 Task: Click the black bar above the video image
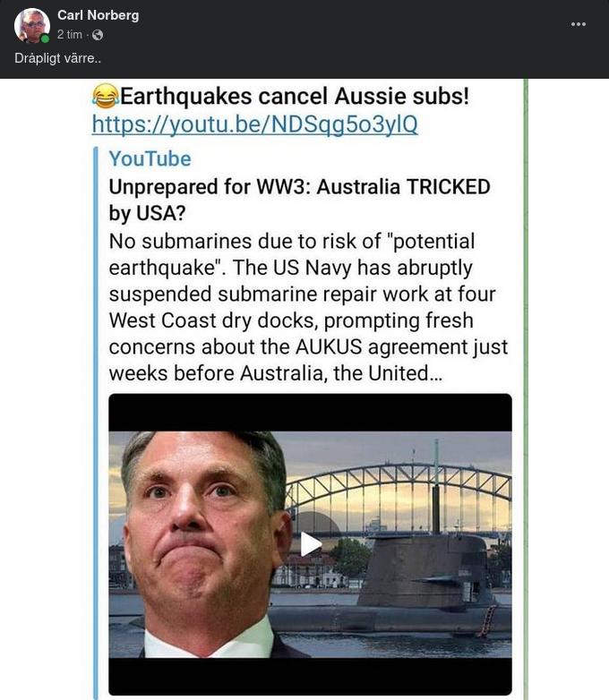(x=310, y=412)
